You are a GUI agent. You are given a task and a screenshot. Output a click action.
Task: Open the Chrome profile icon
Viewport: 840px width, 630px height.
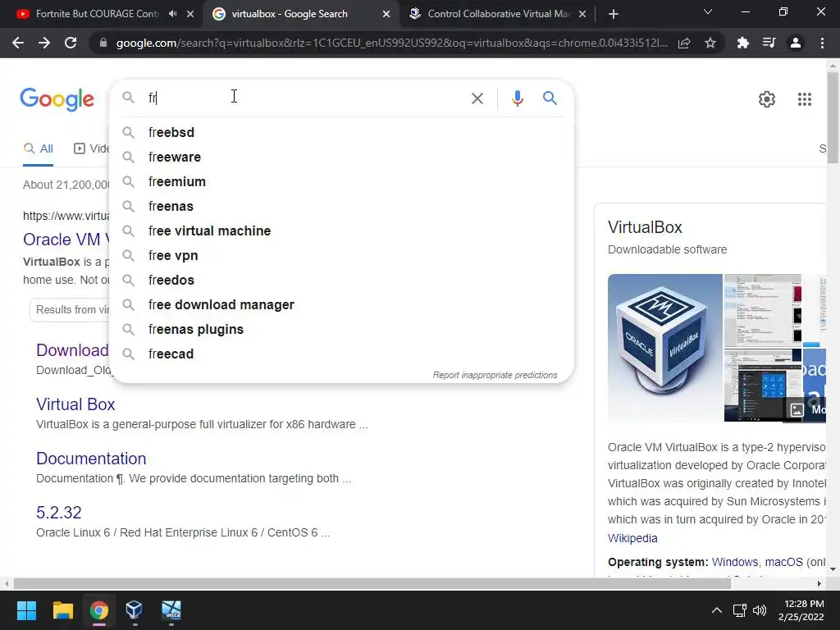(796, 43)
